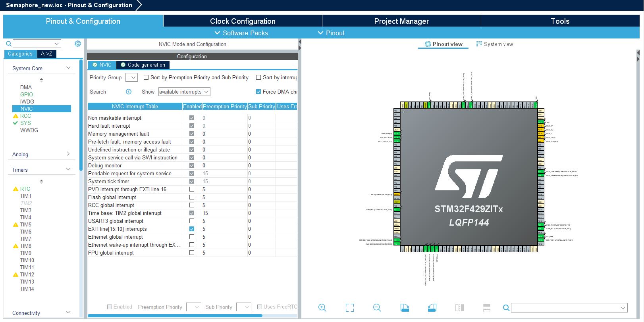
Task: Enable Flash global interrupt checkbox
Action: [192, 197]
